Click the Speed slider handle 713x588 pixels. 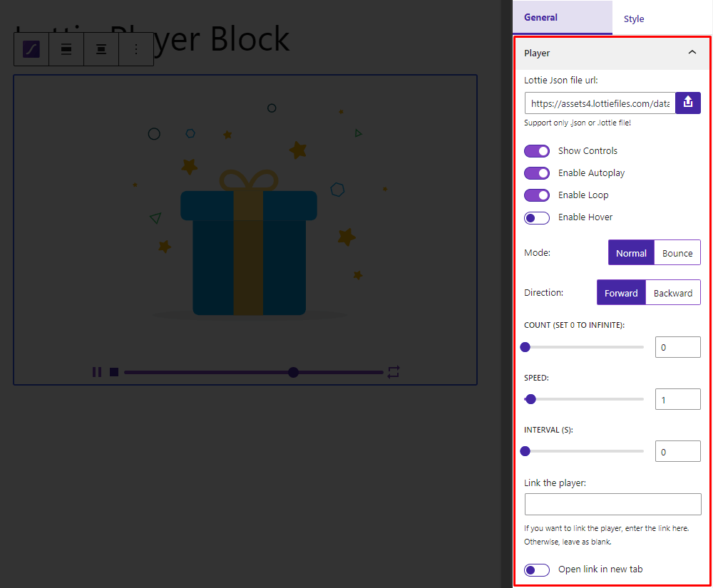[x=530, y=399]
